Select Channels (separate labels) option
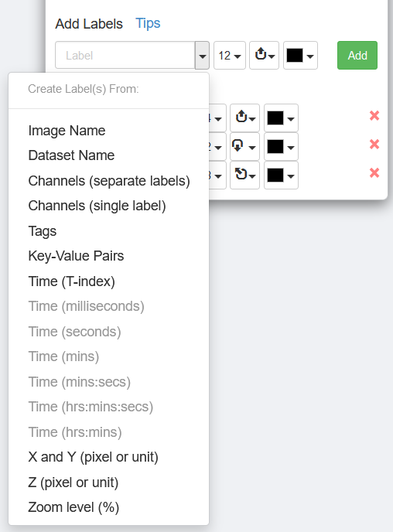The image size is (393, 532). pyautogui.click(x=109, y=181)
